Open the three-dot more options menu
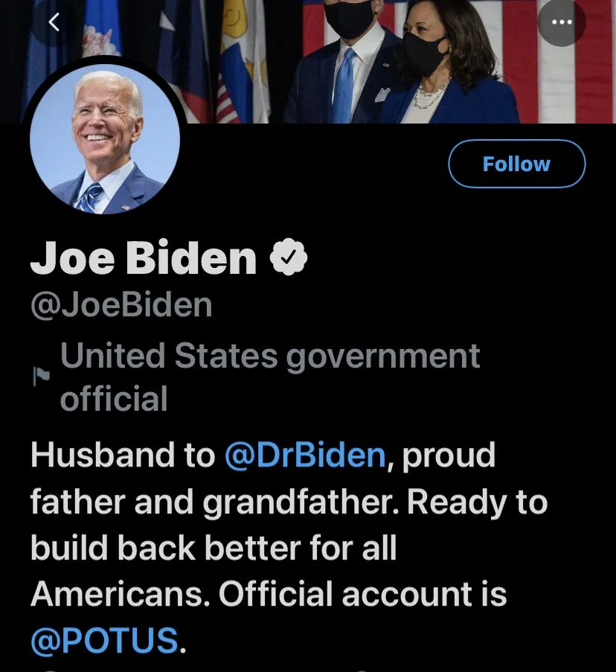This screenshot has width=616, height=672. click(561, 22)
